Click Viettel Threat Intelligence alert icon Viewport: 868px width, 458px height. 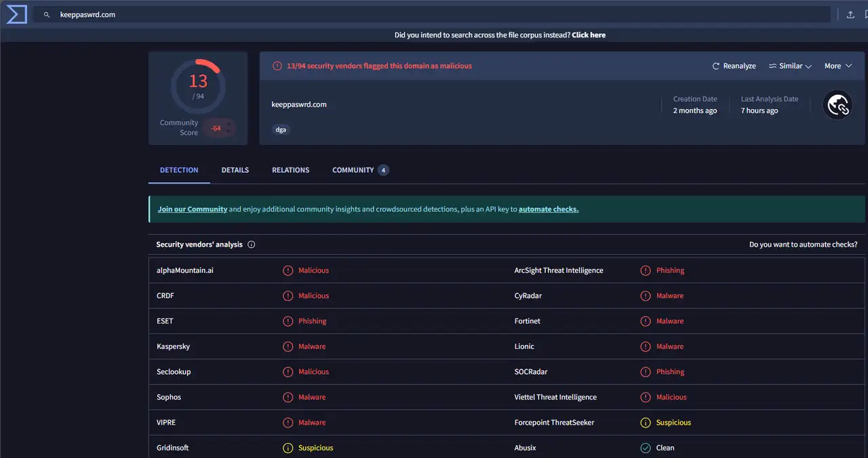pos(646,397)
